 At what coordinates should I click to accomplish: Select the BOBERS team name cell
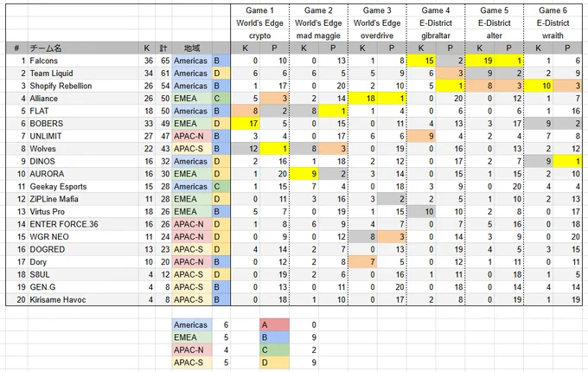tap(83, 124)
